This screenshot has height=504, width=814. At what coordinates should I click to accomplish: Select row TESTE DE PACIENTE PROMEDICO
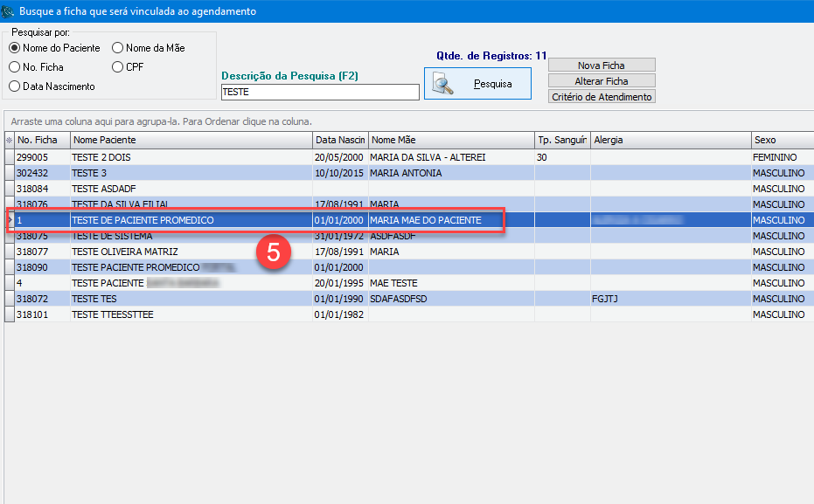coord(191,220)
